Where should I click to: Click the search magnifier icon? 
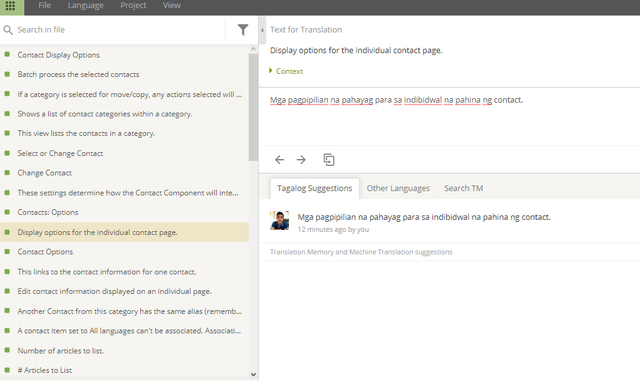[8, 30]
